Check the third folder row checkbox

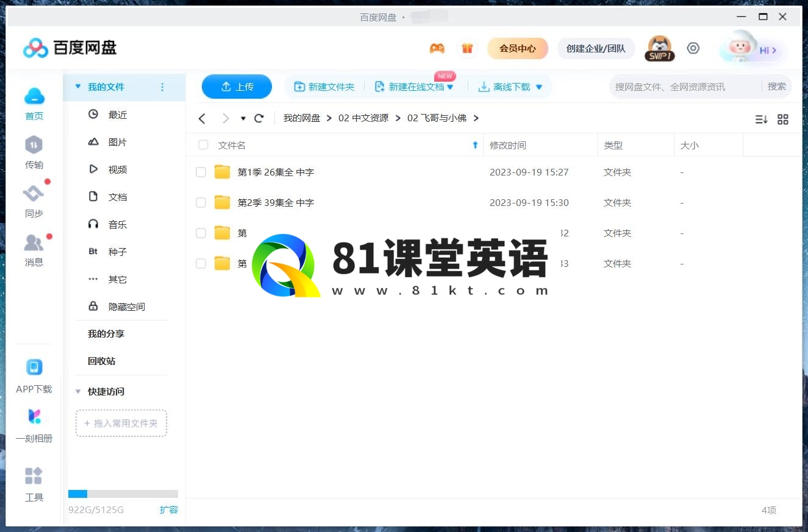click(201, 233)
